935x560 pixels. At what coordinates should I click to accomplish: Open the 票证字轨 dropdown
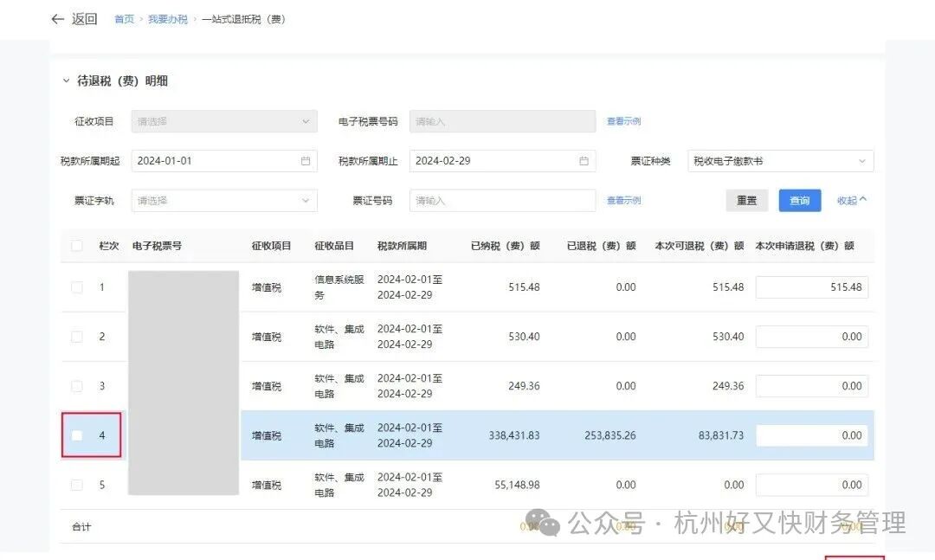222,200
